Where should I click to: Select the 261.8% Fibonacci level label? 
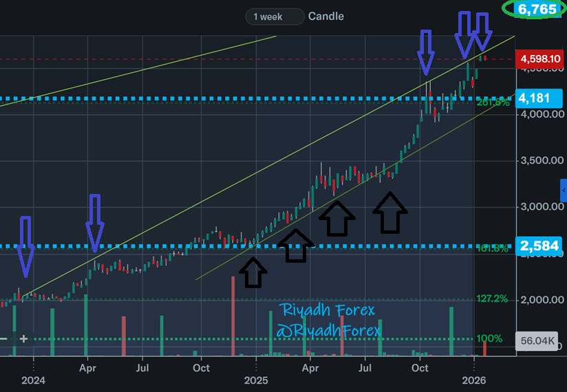point(493,102)
